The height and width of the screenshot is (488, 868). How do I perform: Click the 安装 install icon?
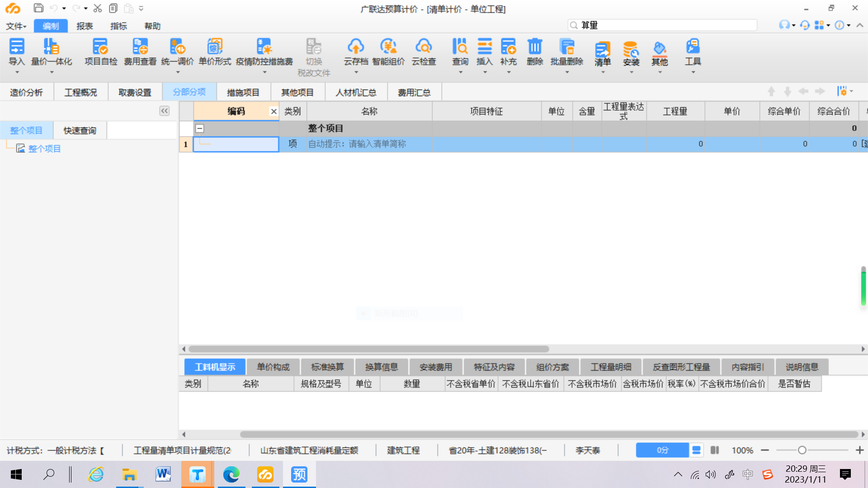click(631, 49)
